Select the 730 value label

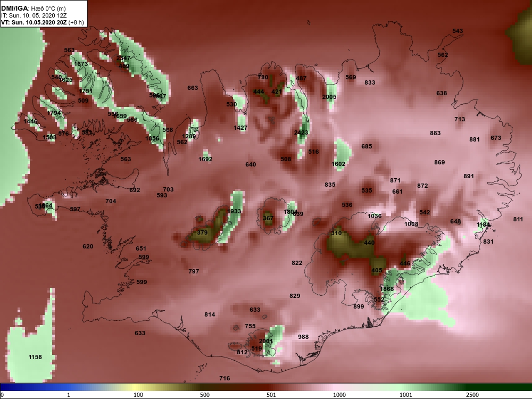[263, 77]
